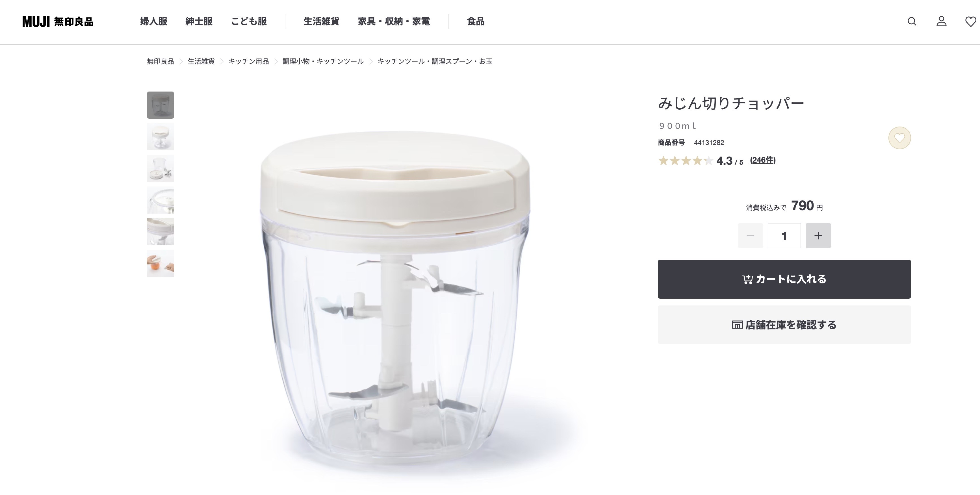The height and width of the screenshot is (495, 980).
Task: Open the 食品 menu
Action: point(476,21)
